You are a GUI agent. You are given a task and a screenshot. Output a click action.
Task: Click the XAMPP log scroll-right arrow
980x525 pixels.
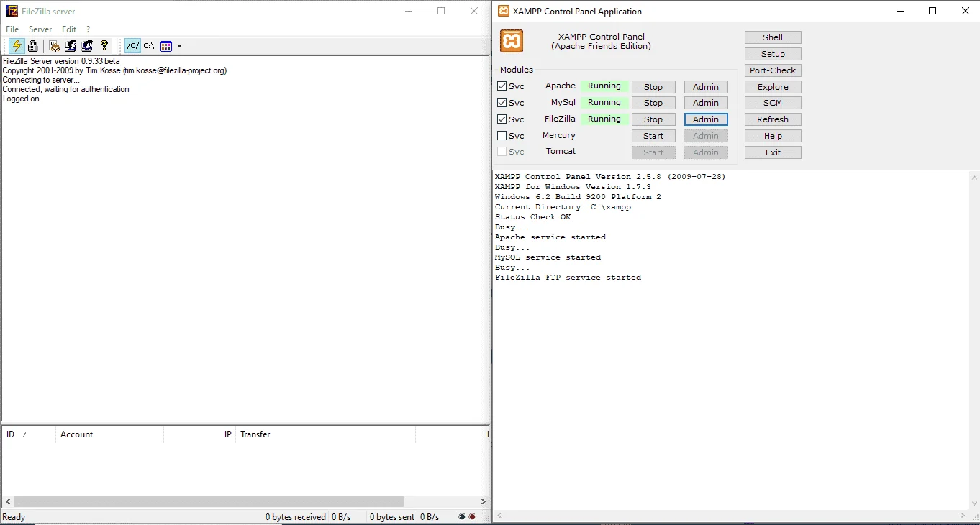pos(963,516)
